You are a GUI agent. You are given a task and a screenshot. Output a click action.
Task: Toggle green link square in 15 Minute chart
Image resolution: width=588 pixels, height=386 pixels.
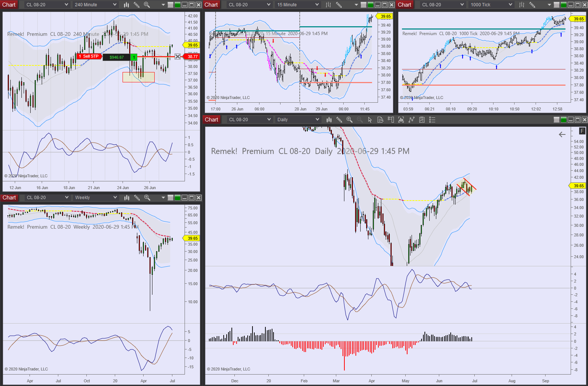(371, 5)
